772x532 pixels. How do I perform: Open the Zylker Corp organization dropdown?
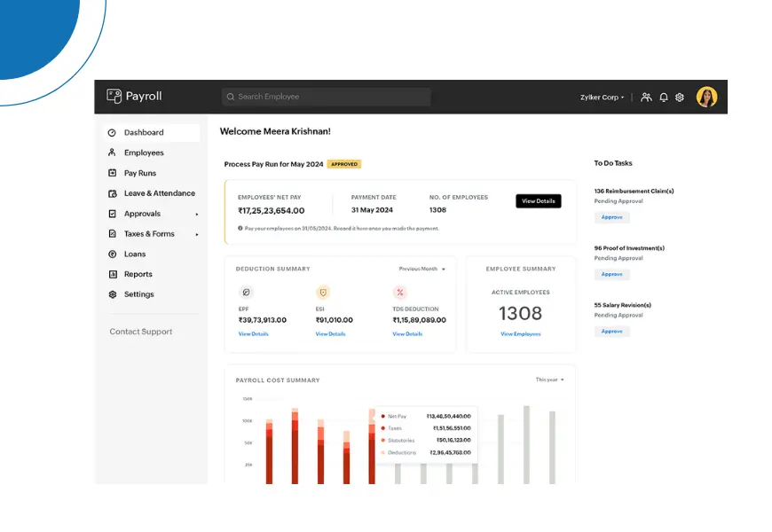click(602, 98)
